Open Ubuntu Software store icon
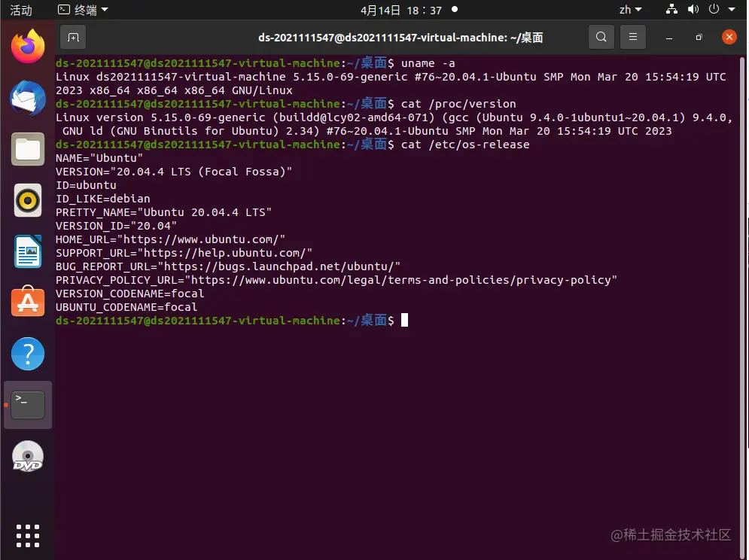Screen dimensions: 749x560 coord(28,302)
